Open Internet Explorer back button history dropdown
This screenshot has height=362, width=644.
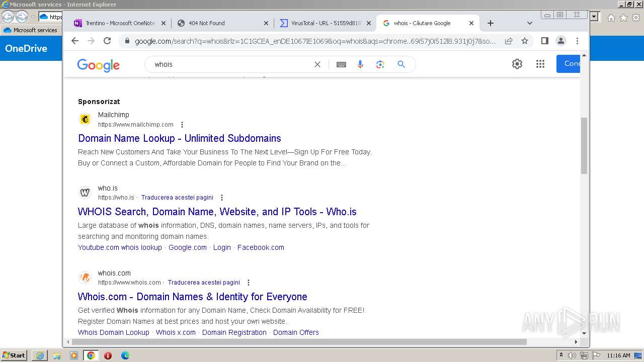coord(33,17)
